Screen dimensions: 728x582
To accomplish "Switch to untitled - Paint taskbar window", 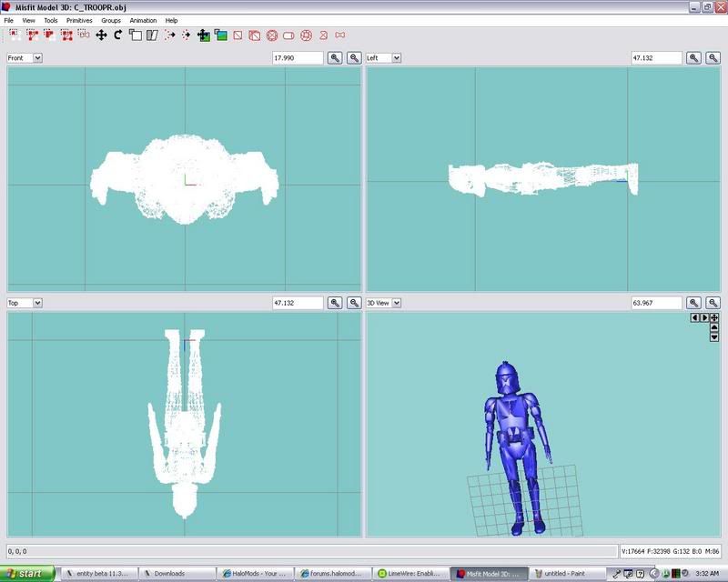I will (566, 574).
